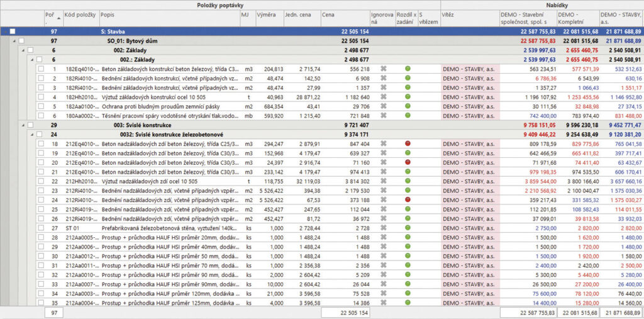Viewport: 644px width, 319px height.
Task: Collapse the 0032: Svislé konstrukce železobetonové group
Action: click(30, 135)
